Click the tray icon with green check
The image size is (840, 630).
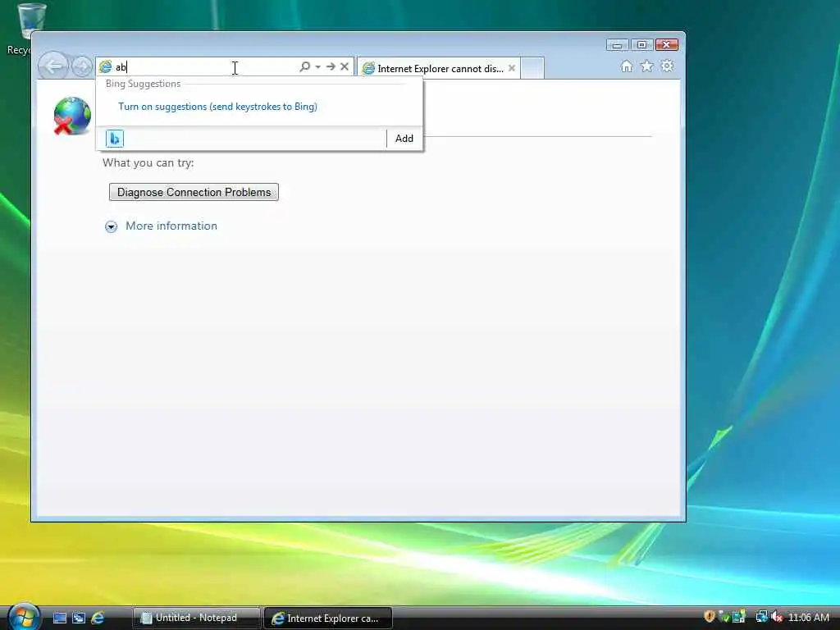click(724, 617)
